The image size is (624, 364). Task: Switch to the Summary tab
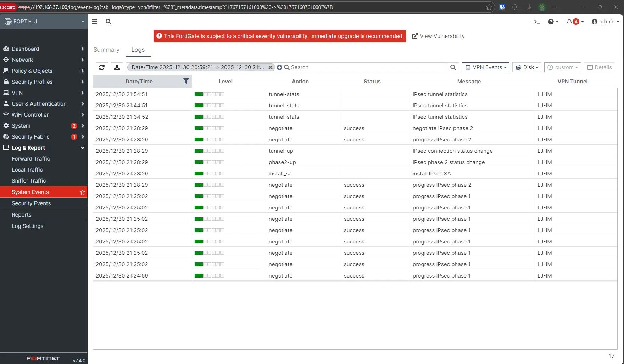106,50
